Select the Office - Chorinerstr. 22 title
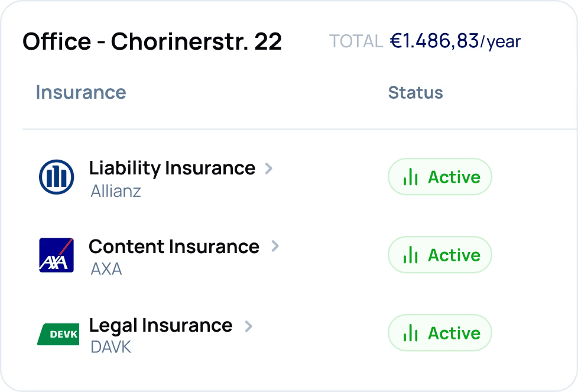578x392 pixels. click(x=152, y=41)
